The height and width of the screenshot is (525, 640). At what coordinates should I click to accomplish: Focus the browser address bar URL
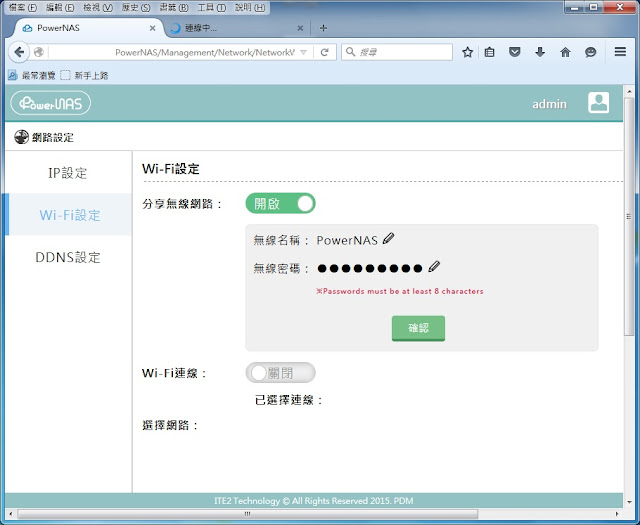tap(204, 52)
